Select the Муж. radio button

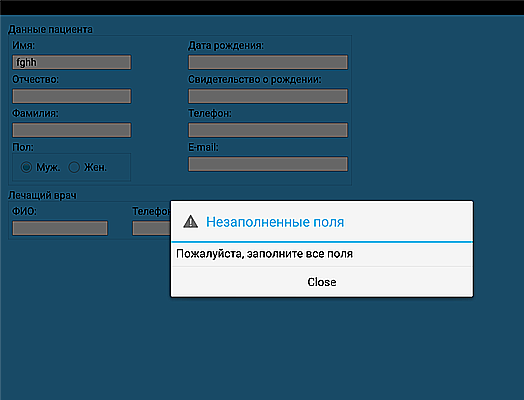pos(26,167)
